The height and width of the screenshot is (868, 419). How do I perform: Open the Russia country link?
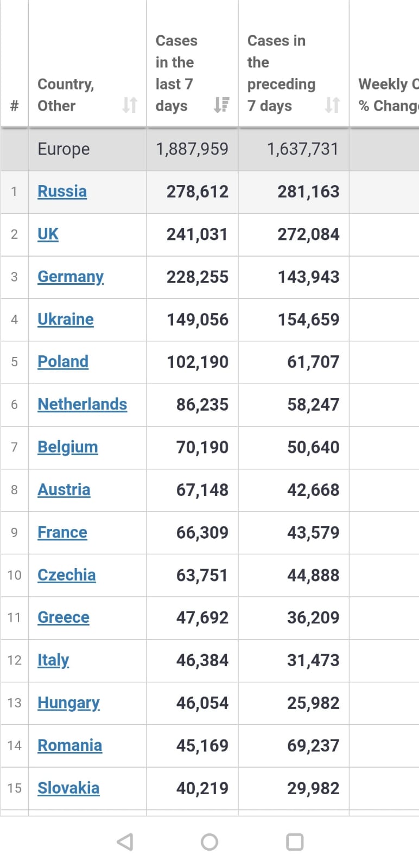tap(62, 192)
